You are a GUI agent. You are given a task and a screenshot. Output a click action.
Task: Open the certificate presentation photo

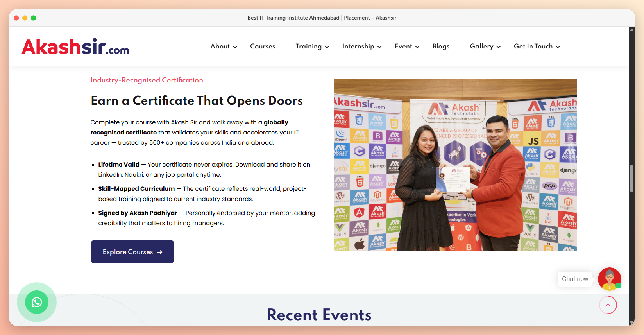point(455,165)
